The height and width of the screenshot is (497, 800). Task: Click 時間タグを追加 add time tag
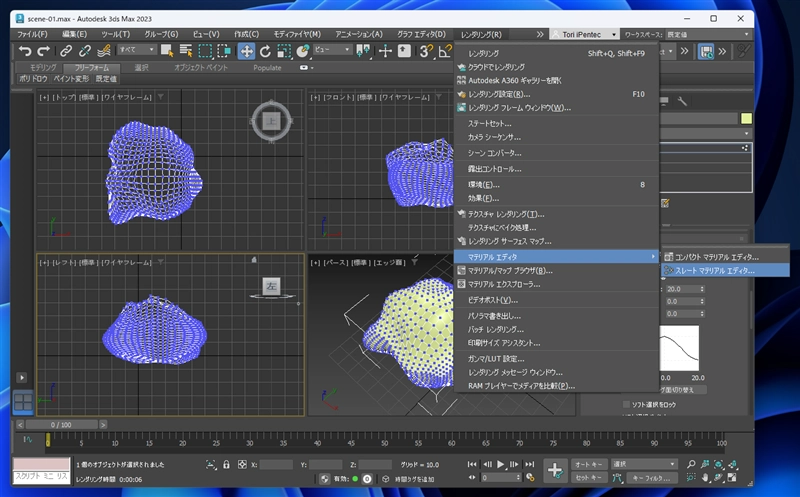click(x=414, y=479)
